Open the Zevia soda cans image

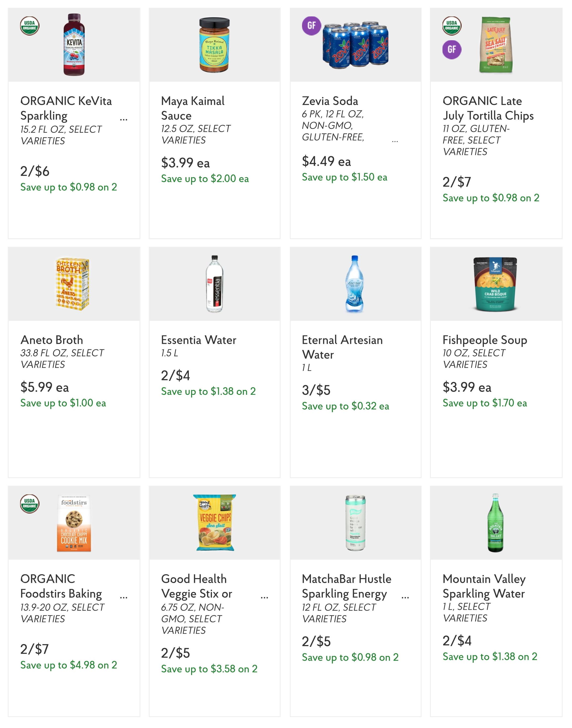coord(355,45)
